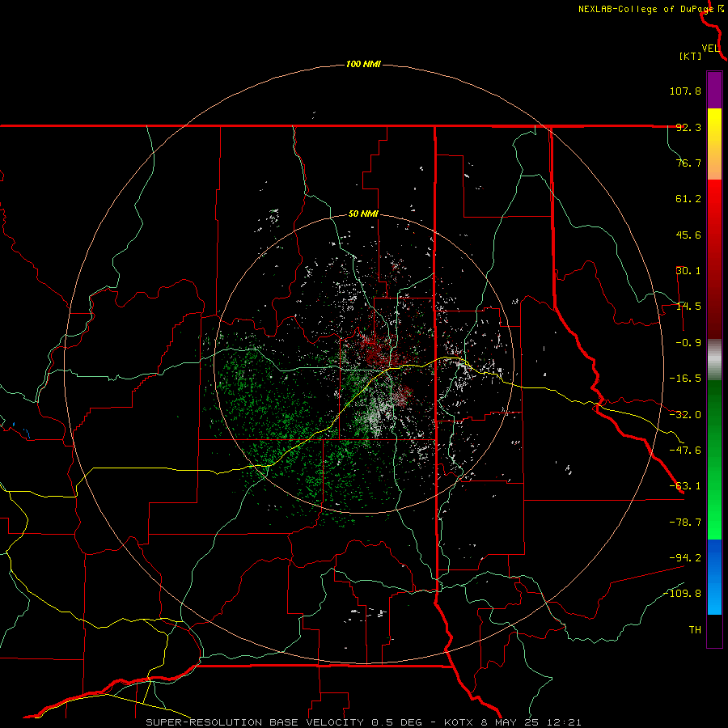Click the 30.1 scale value
This screenshot has width=728, height=728.
pos(688,271)
